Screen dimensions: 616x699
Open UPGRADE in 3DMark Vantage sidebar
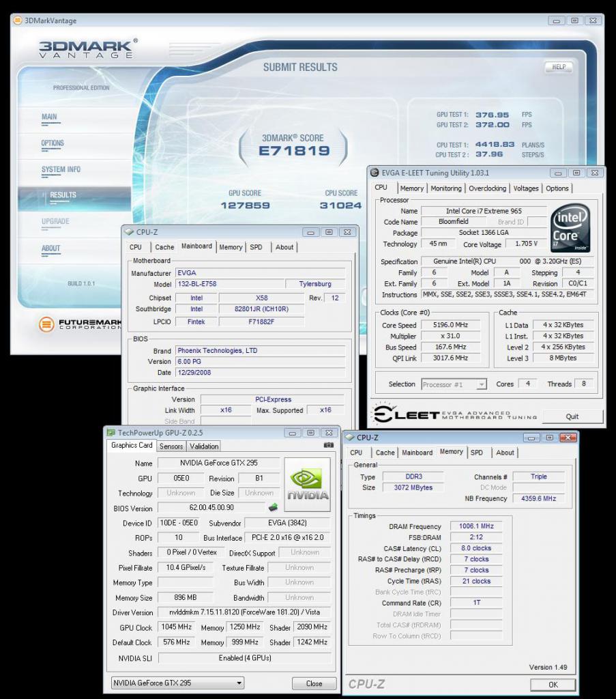point(55,222)
